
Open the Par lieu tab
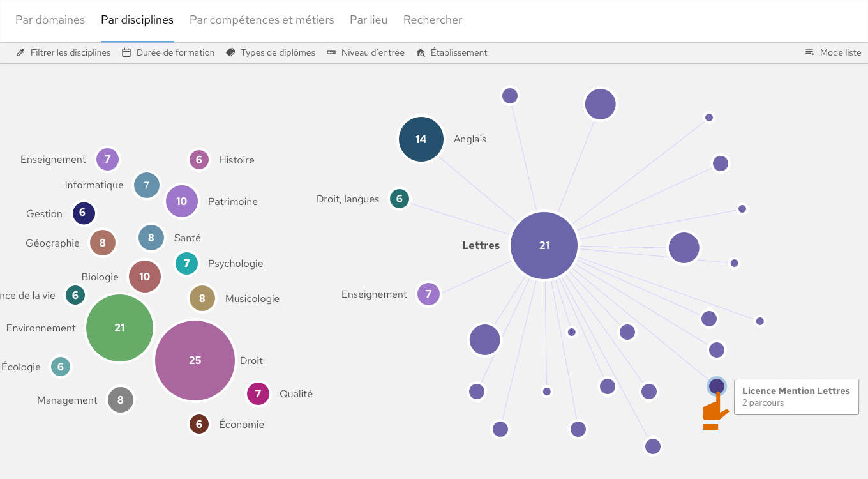(368, 20)
